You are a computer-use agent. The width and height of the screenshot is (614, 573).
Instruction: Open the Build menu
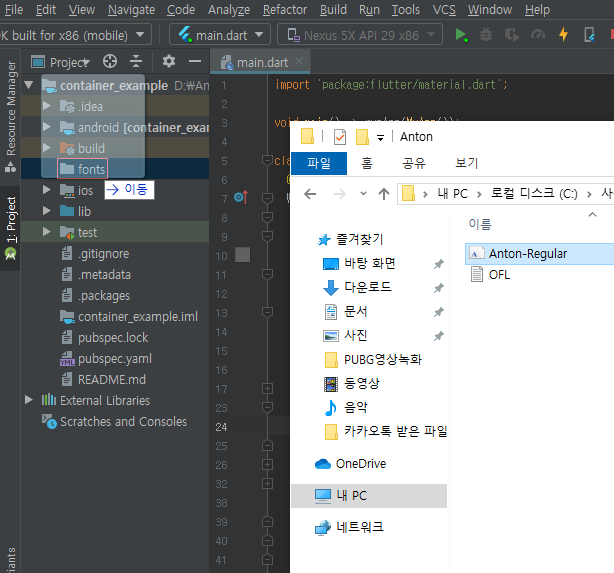point(333,9)
